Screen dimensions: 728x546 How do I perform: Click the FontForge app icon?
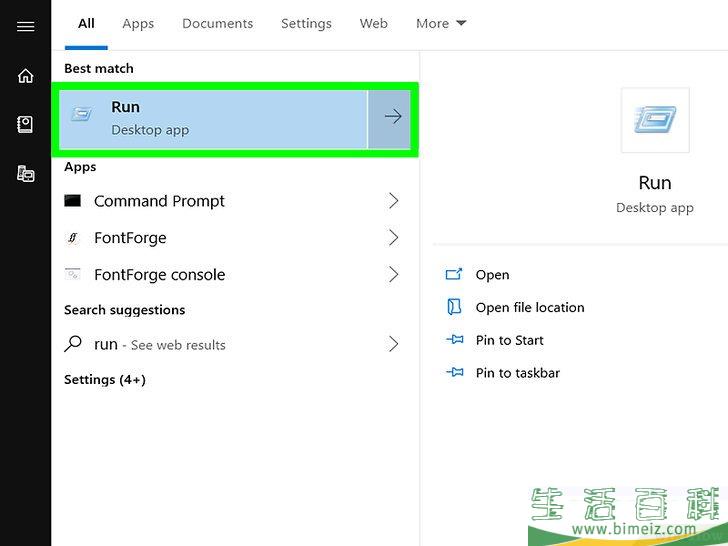pos(72,238)
